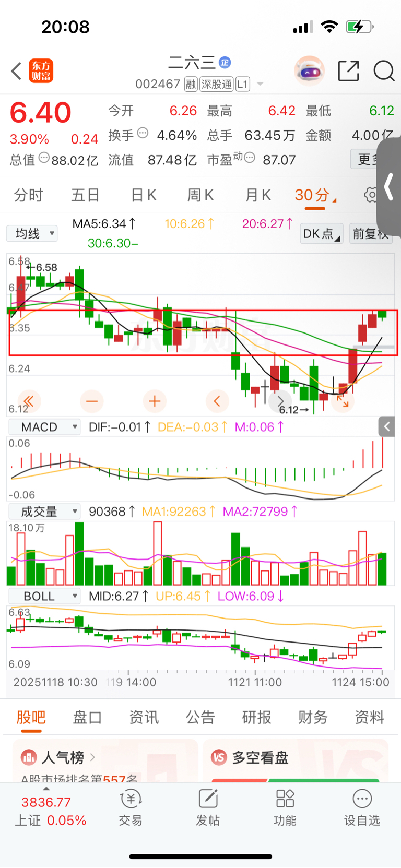Open the search magnifier icon
401x868 pixels.
coord(384,71)
